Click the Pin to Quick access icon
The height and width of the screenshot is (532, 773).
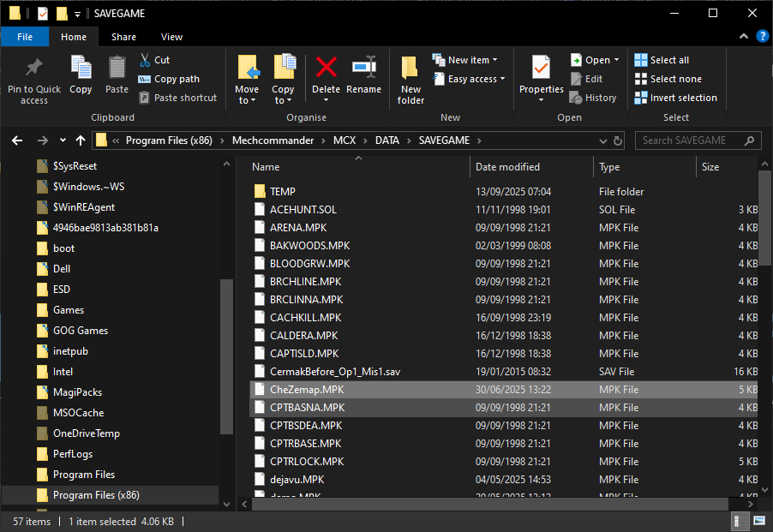[34, 69]
